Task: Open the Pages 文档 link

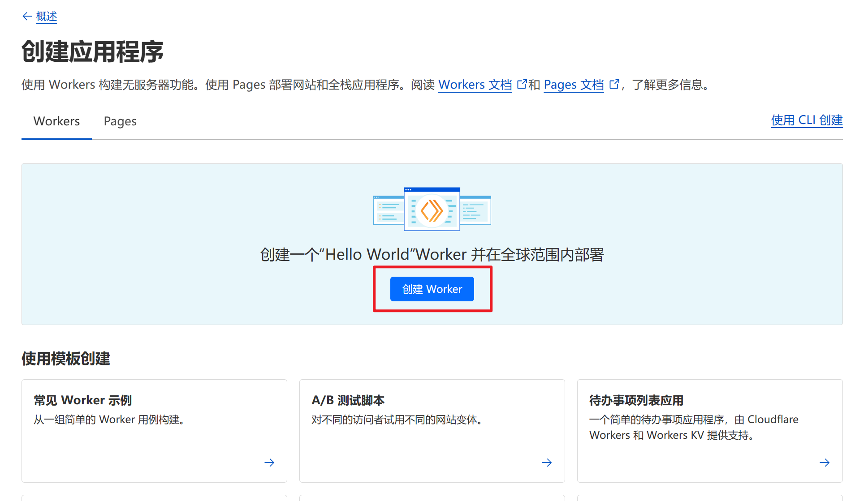Action: tap(574, 85)
